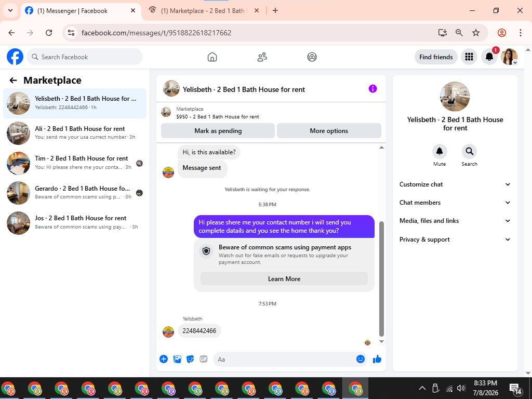Switch to Marketplace 2 Bed 1 Bath tab
532x399 pixels.
204,10
